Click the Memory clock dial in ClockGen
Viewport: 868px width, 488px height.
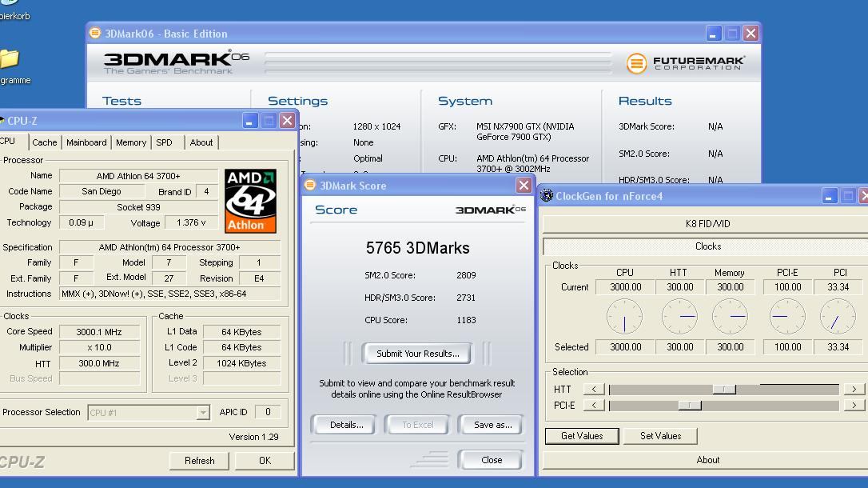[x=730, y=316]
